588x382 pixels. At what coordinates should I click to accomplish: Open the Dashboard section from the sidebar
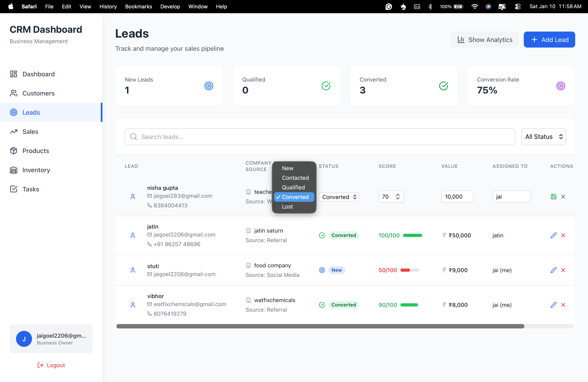click(39, 74)
